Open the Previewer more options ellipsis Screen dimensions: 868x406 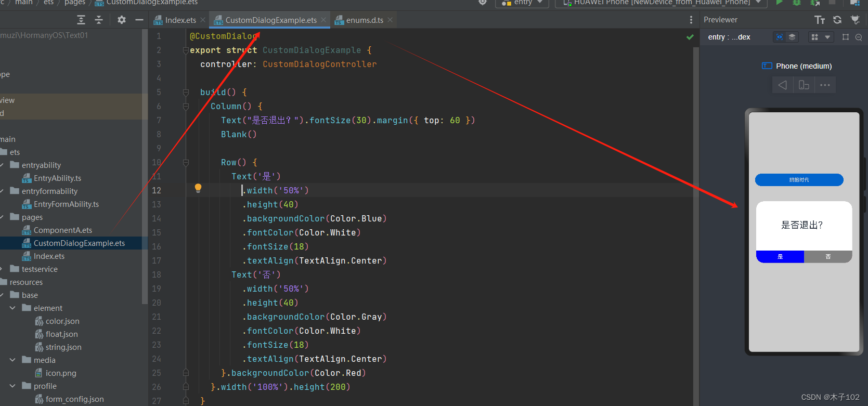[x=825, y=85]
